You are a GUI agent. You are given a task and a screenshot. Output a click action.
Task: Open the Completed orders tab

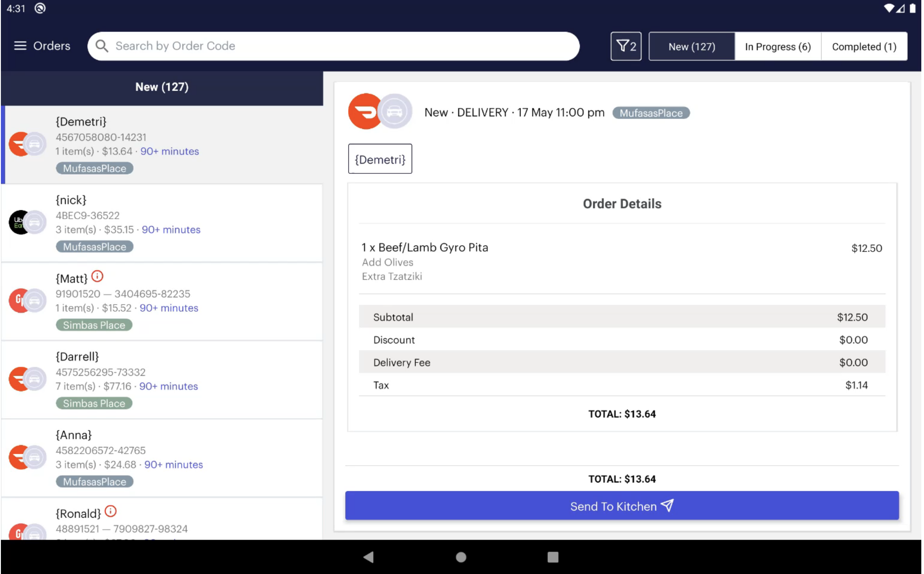[x=863, y=46]
